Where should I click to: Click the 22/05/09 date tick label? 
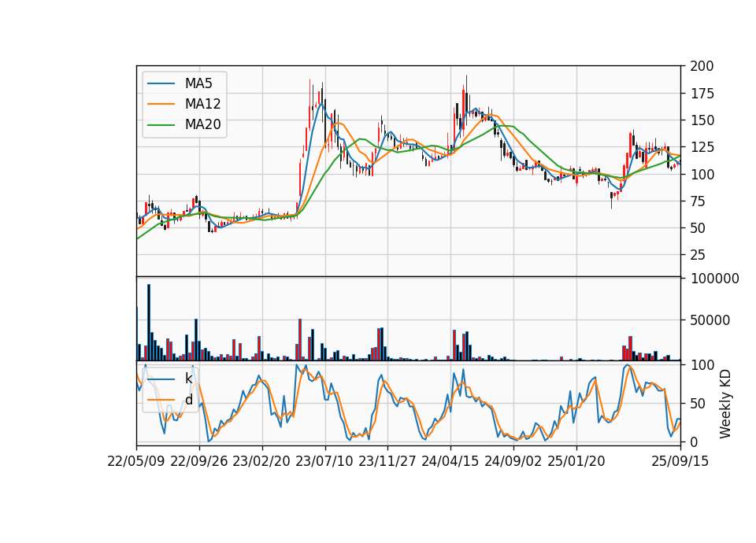point(136,461)
